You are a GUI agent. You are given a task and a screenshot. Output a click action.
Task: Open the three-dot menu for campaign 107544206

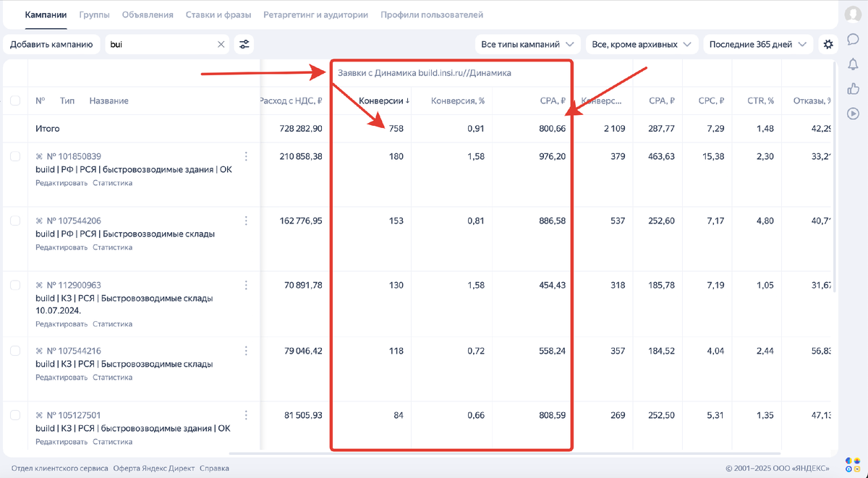(247, 221)
